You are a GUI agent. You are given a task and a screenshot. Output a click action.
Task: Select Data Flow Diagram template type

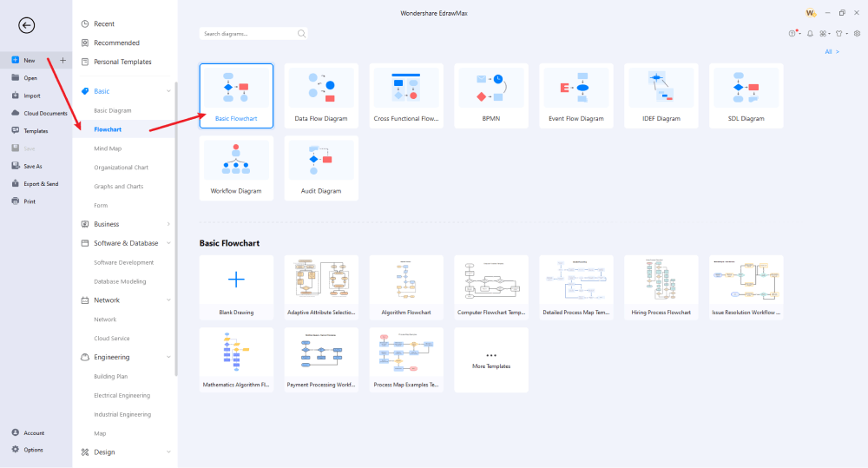click(x=321, y=96)
